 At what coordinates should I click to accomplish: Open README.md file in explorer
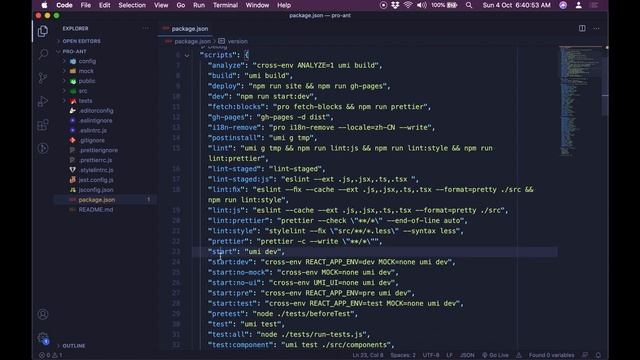pos(96,209)
